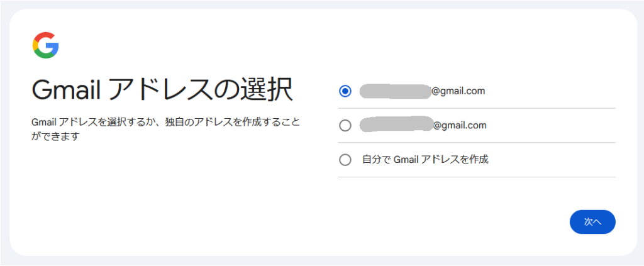Click the 次へ text on the button
The width and height of the screenshot is (644, 266).
pos(592,222)
